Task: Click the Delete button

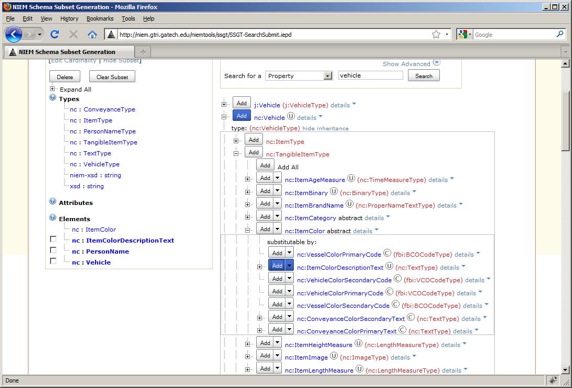Action: [65, 77]
